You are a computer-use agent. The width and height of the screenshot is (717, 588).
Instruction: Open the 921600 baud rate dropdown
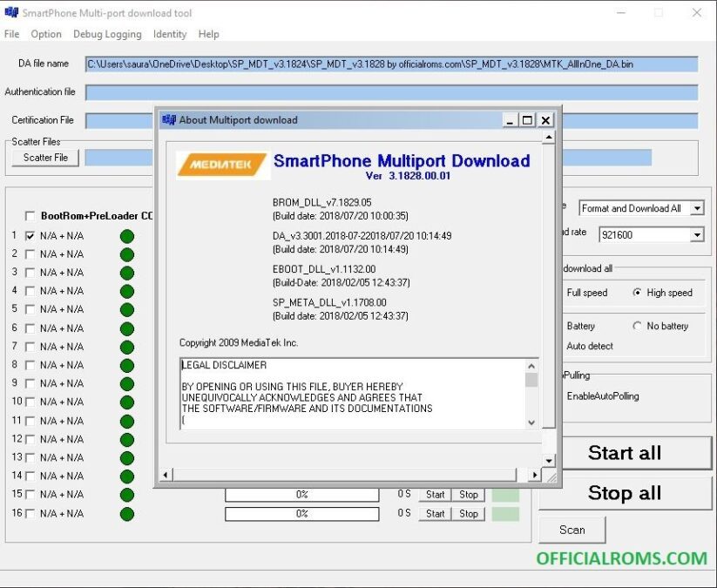(697, 235)
